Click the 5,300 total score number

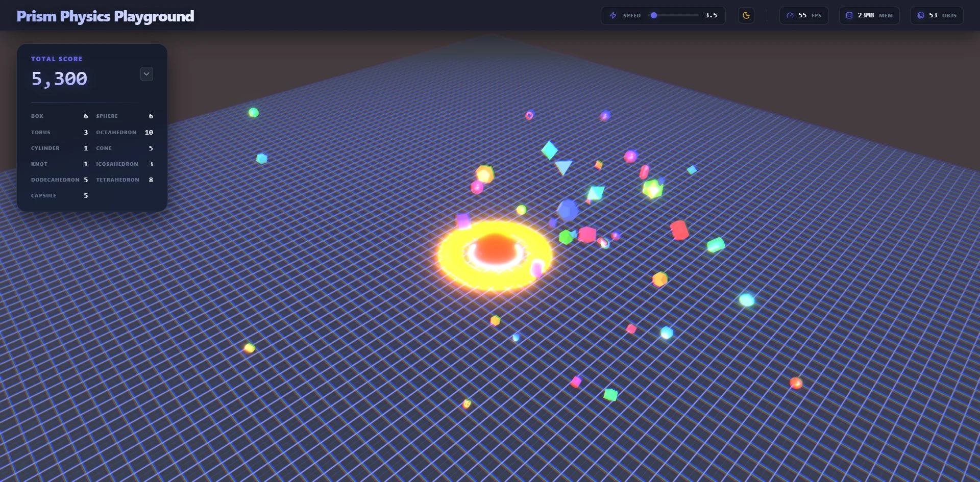59,79
